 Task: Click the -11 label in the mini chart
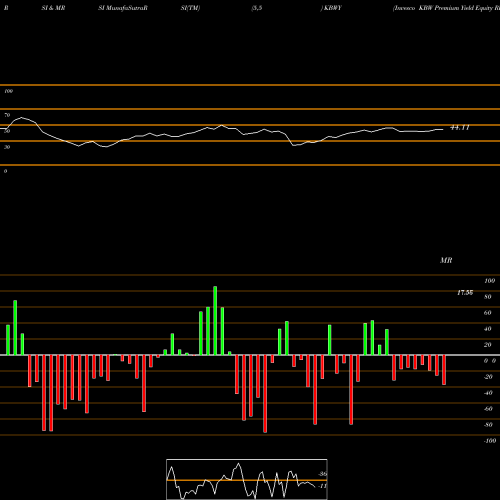pyautogui.click(x=322, y=486)
